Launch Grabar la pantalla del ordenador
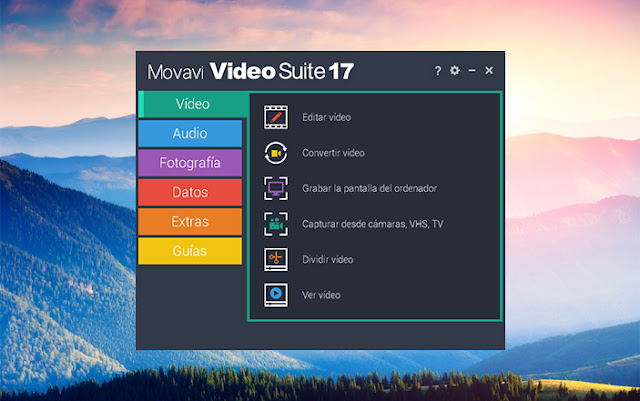Image resolution: width=640 pixels, height=401 pixels. coord(369,188)
